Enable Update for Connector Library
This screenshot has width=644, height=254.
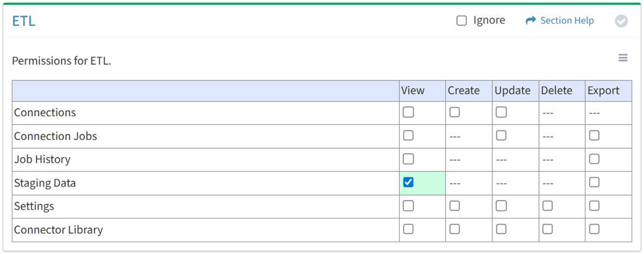pos(501,229)
